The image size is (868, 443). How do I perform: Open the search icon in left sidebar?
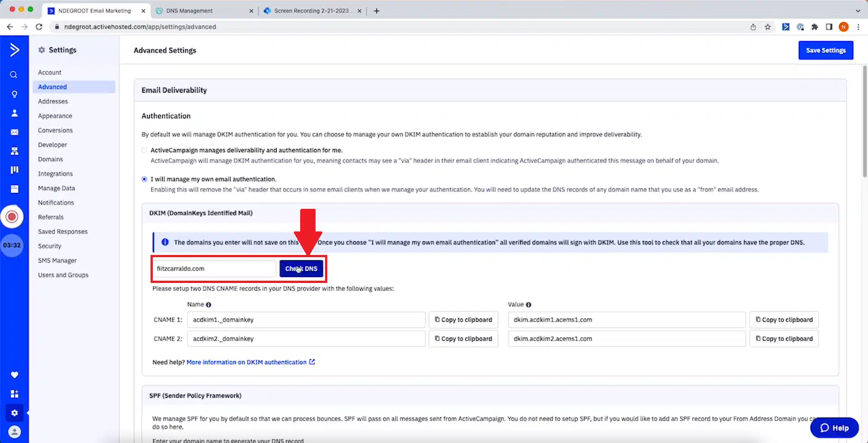click(x=14, y=75)
